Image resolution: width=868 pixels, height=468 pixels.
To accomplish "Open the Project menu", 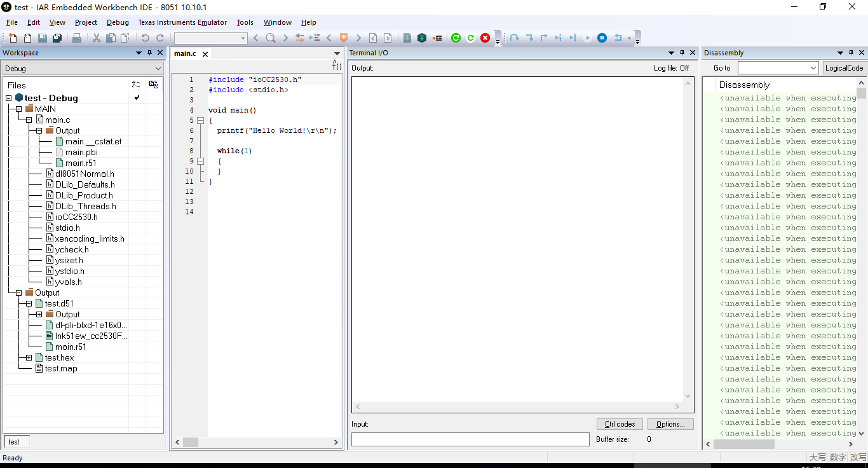I will [86, 22].
